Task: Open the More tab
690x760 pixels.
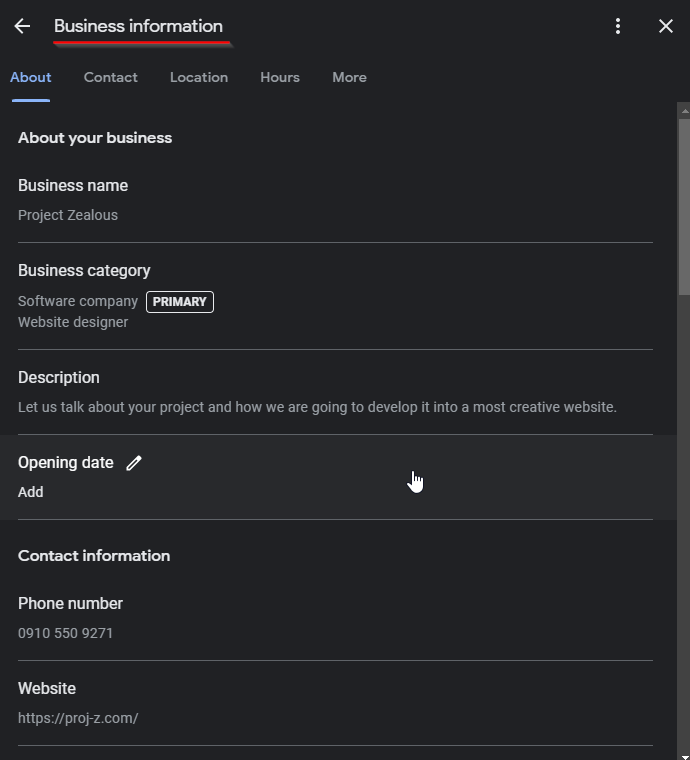Action: click(x=349, y=77)
